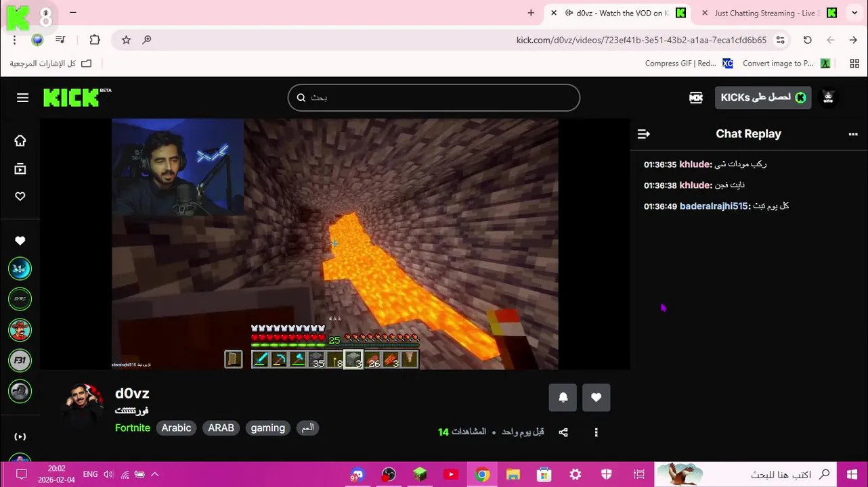Open all bookmarks folder كل الإشارات المرجعية

point(51,64)
